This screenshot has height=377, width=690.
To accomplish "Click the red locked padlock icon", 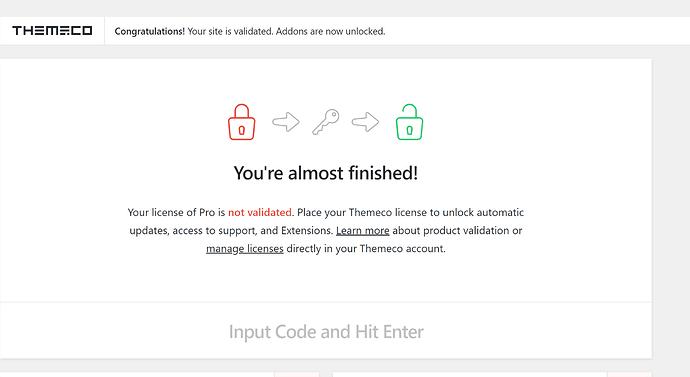I will [x=242, y=122].
